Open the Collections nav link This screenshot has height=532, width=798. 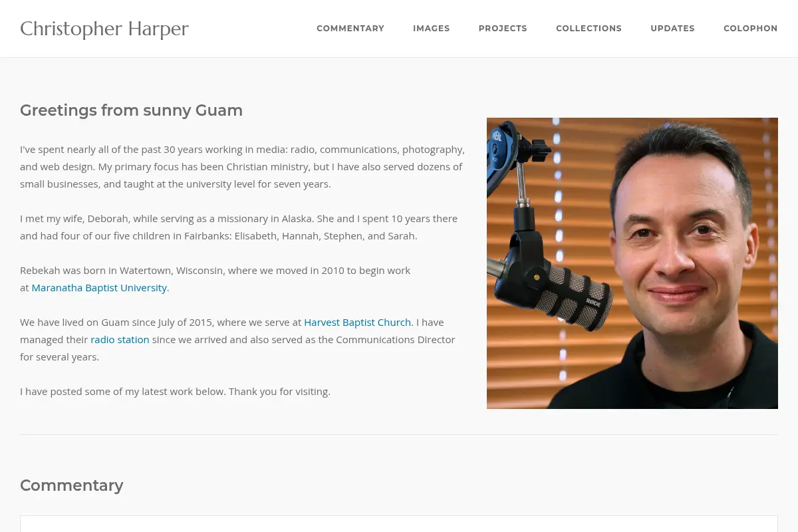(x=589, y=29)
